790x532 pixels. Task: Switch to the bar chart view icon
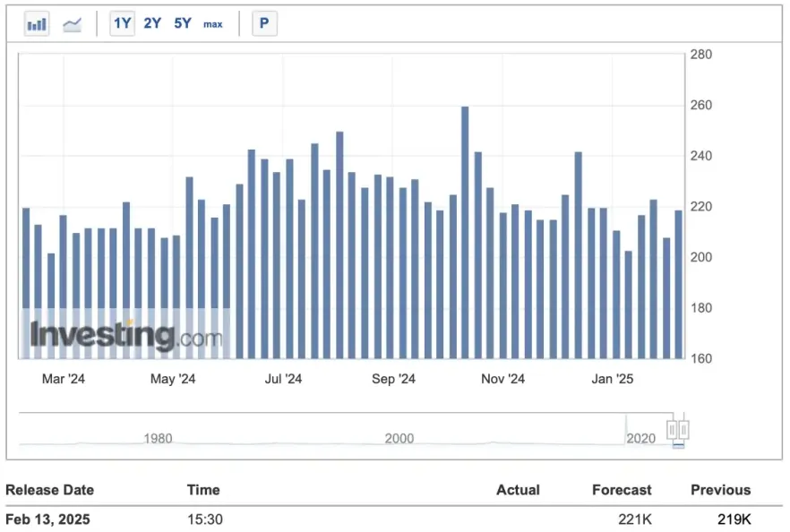[x=37, y=24]
